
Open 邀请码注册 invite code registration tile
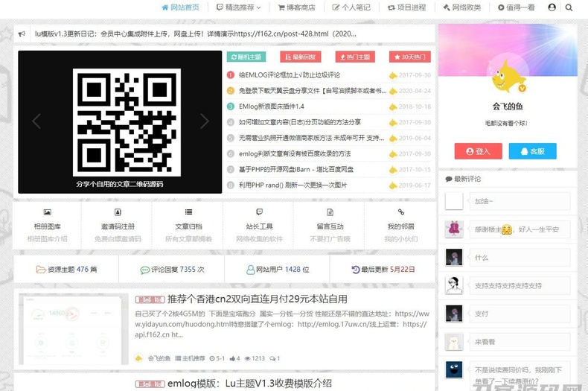[x=118, y=213]
